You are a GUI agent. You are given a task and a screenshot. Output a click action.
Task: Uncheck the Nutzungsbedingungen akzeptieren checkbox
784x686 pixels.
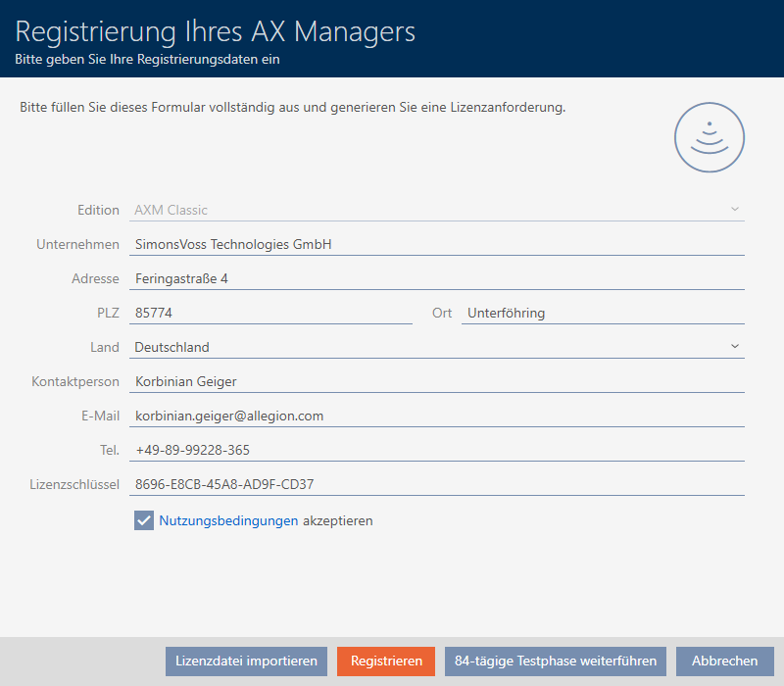(144, 521)
